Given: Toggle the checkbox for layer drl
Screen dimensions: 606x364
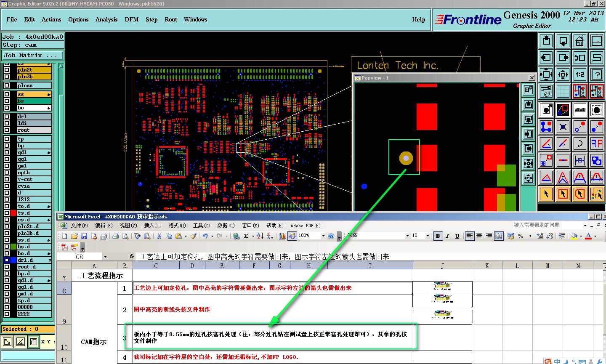Looking at the screenshot, I should (7, 117).
